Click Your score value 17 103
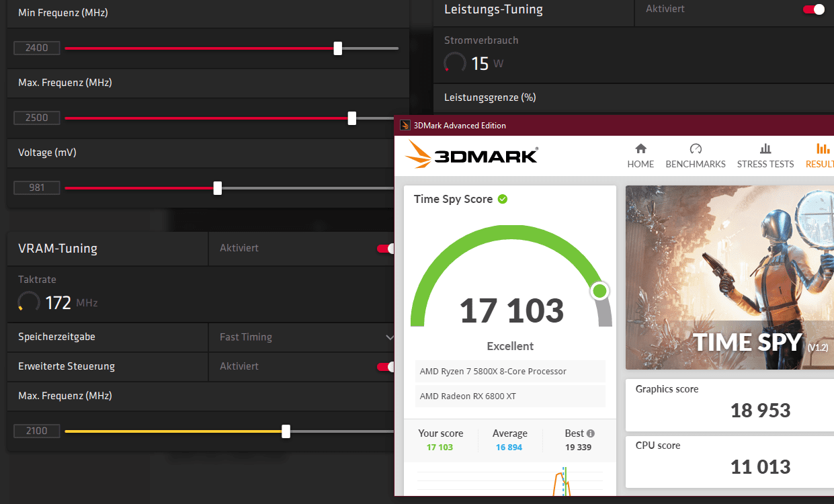The height and width of the screenshot is (504, 834). coord(440,448)
